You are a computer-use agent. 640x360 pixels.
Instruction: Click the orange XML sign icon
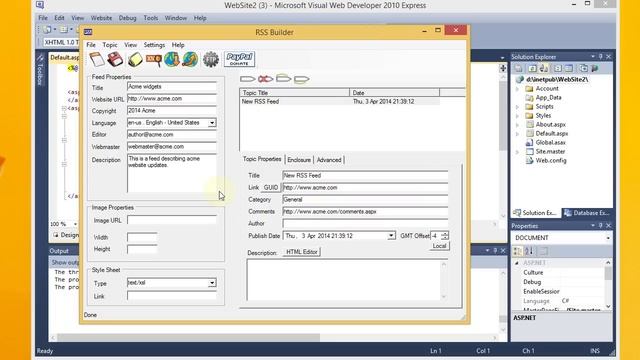tap(153, 60)
